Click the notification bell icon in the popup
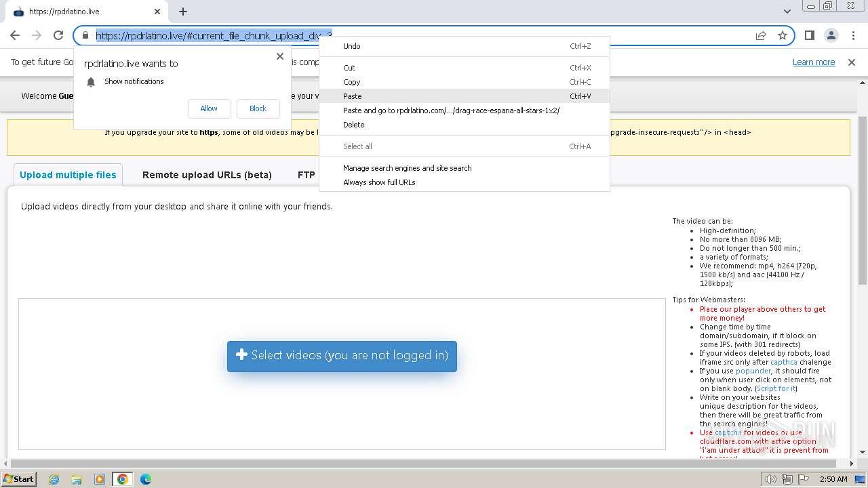 (x=91, y=82)
